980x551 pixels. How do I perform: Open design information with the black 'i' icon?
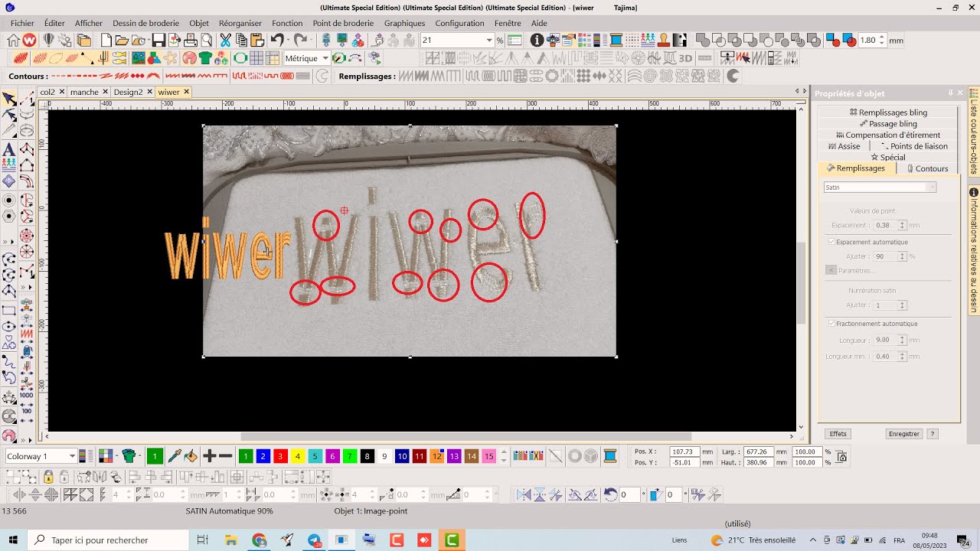point(537,41)
